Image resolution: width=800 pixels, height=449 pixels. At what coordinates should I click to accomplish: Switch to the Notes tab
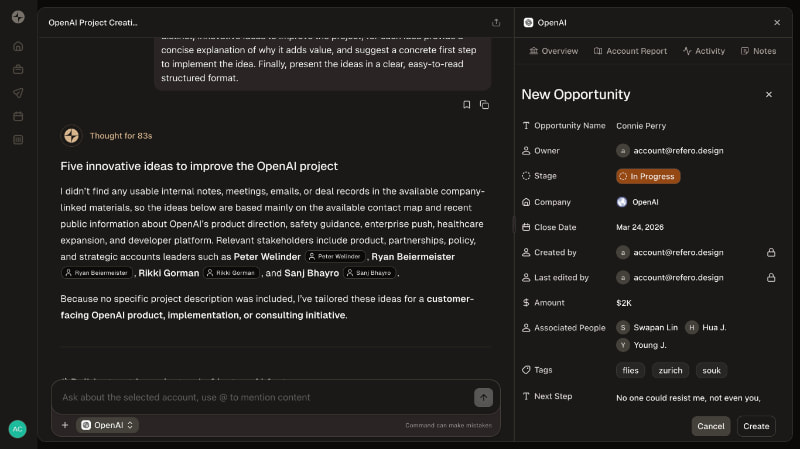[758, 51]
